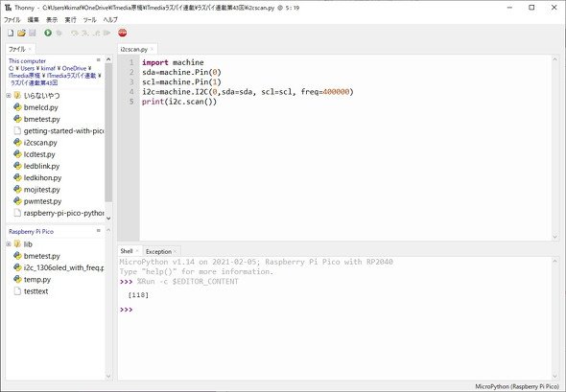This screenshot has width=566, height=392.
Task: Run current script with green play icon
Action: point(48,34)
